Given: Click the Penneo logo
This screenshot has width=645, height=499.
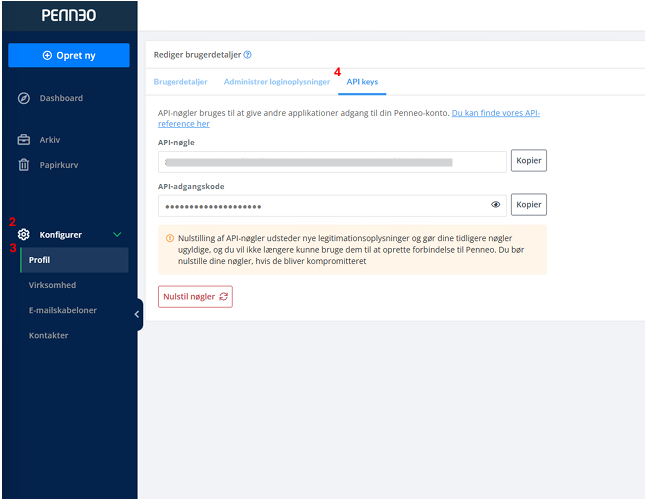Looking at the screenshot, I should point(68,16).
